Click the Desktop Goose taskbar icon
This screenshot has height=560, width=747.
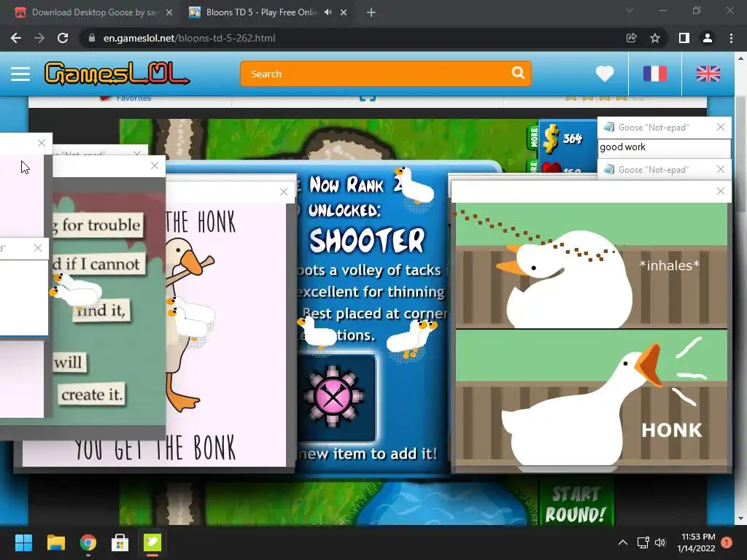click(152, 542)
